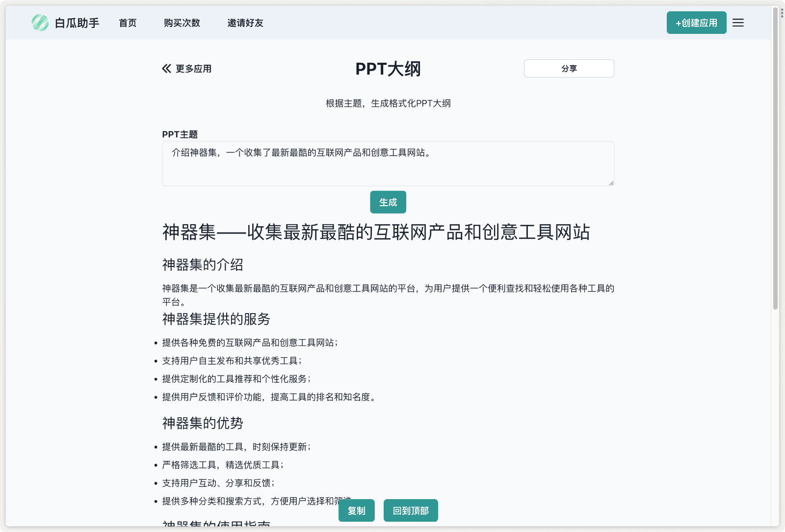Click the textarea resize handle at its corner
The image size is (785, 532).
tap(611, 183)
